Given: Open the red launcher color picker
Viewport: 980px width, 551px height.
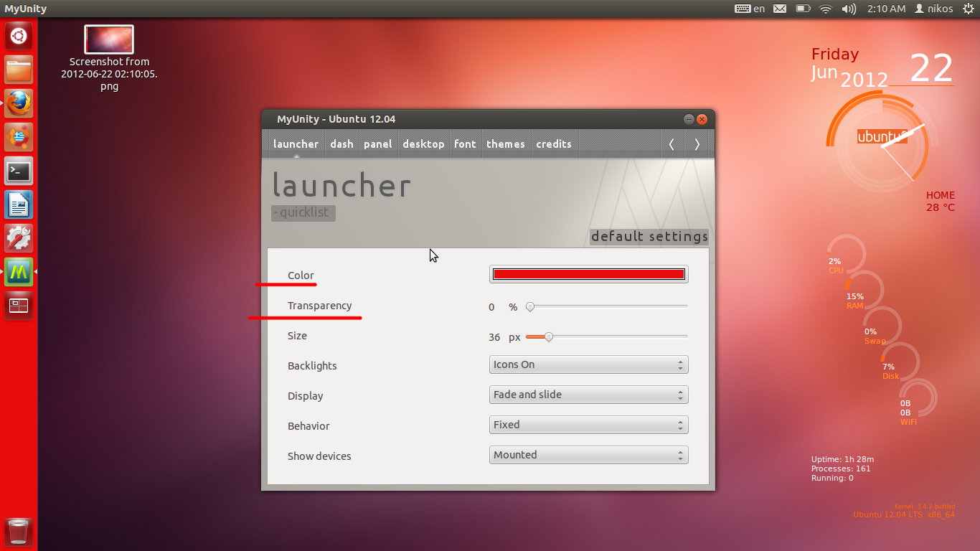Looking at the screenshot, I should [588, 274].
